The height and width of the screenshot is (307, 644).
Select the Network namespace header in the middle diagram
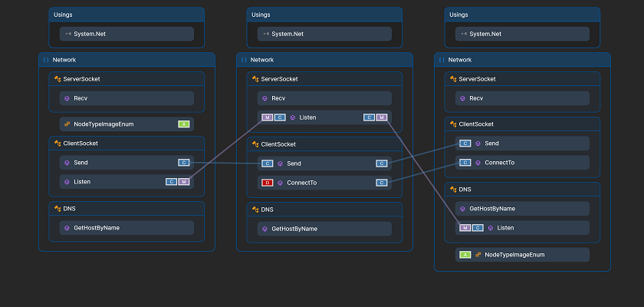pos(262,60)
